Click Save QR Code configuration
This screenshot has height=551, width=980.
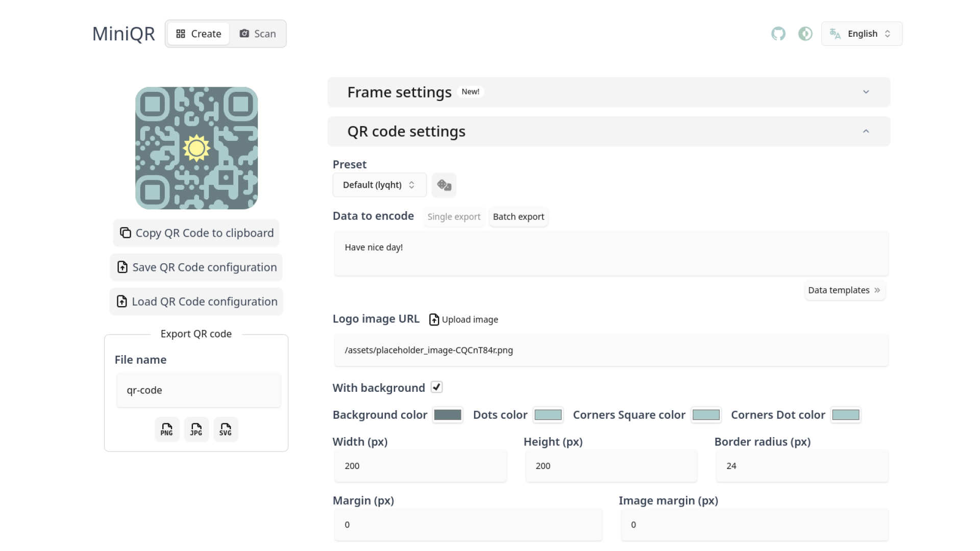tap(197, 267)
